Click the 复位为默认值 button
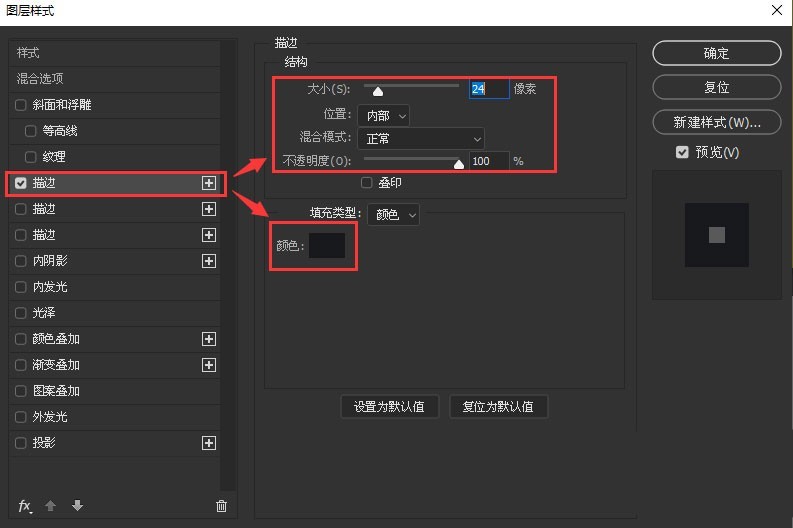793x528 pixels. click(498, 407)
